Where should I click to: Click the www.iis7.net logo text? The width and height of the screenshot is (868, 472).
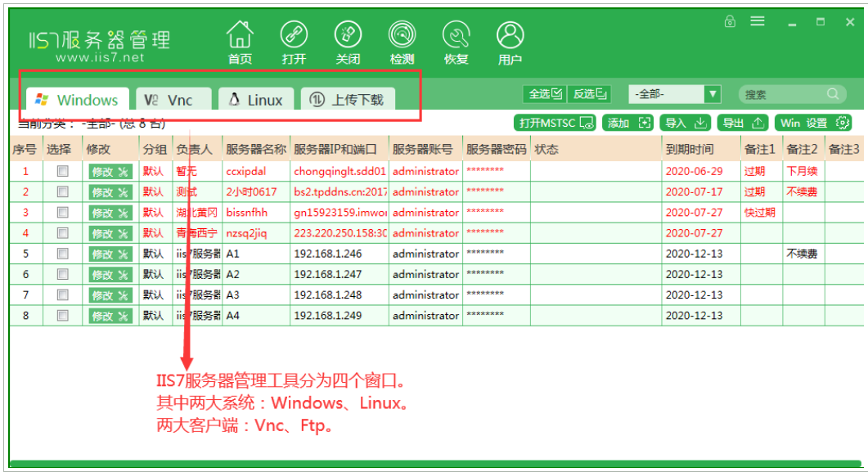pyautogui.click(x=100, y=57)
